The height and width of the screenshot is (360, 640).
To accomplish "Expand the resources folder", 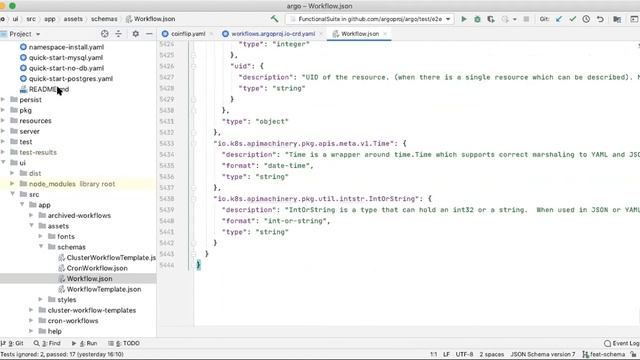I will click(3, 120).
